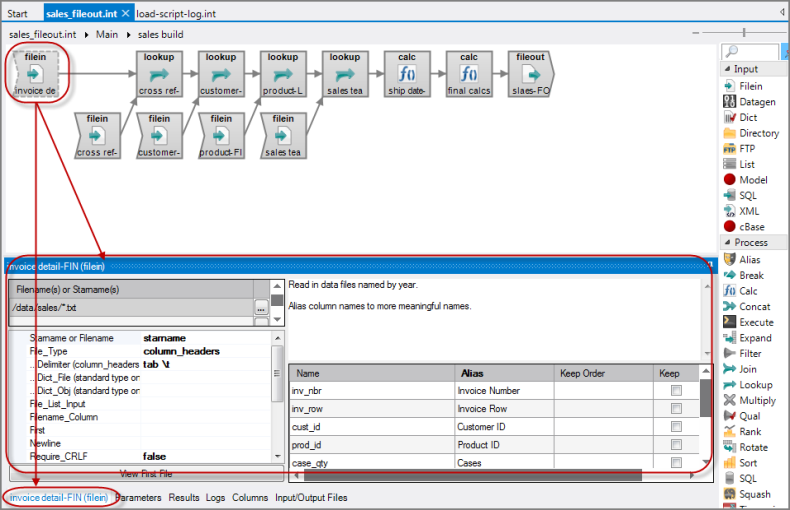Select the sales team lookup node

click(345, 74)
